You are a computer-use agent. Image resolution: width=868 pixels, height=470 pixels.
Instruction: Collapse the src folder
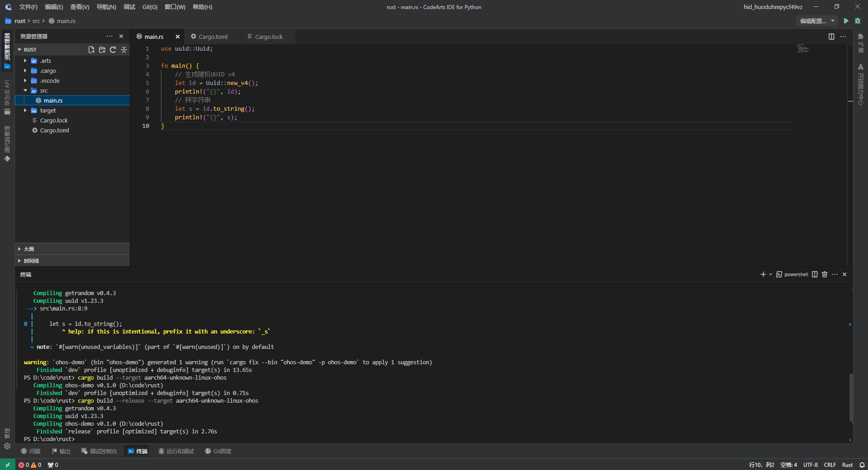coord(25,90)
